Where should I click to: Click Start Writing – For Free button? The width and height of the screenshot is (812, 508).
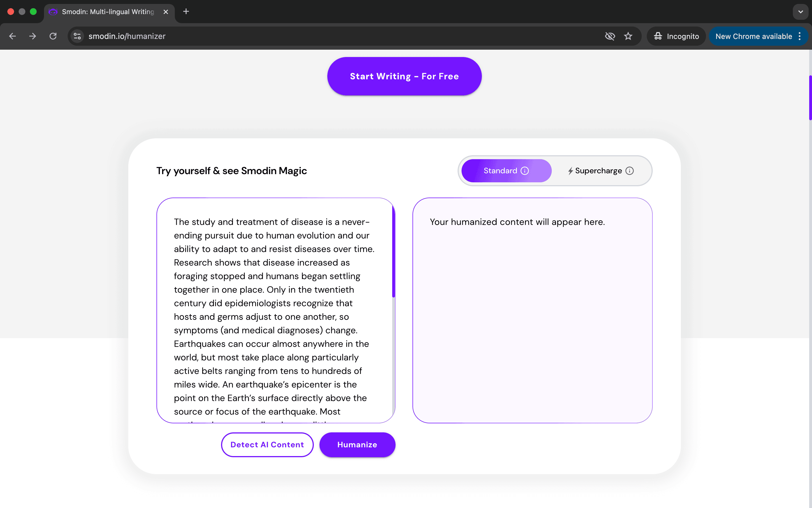tap(404, 76)
